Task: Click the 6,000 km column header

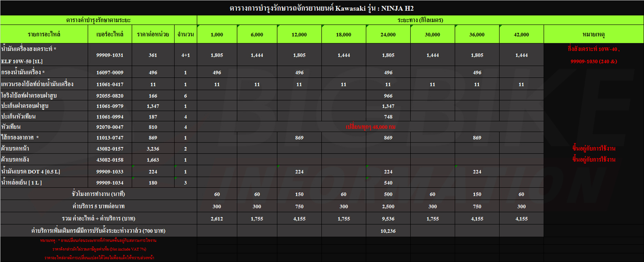Action: [257, 34]
